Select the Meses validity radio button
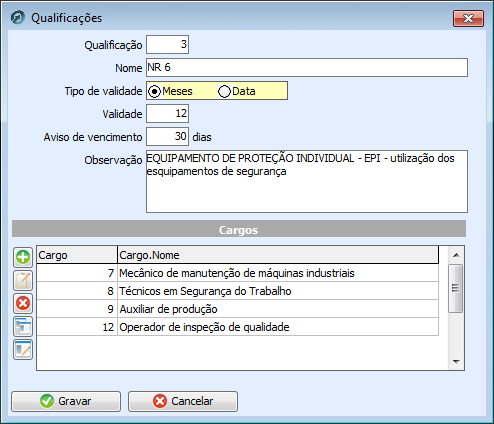The width and height of the screenshot is (494, 424). coord(154,91)
